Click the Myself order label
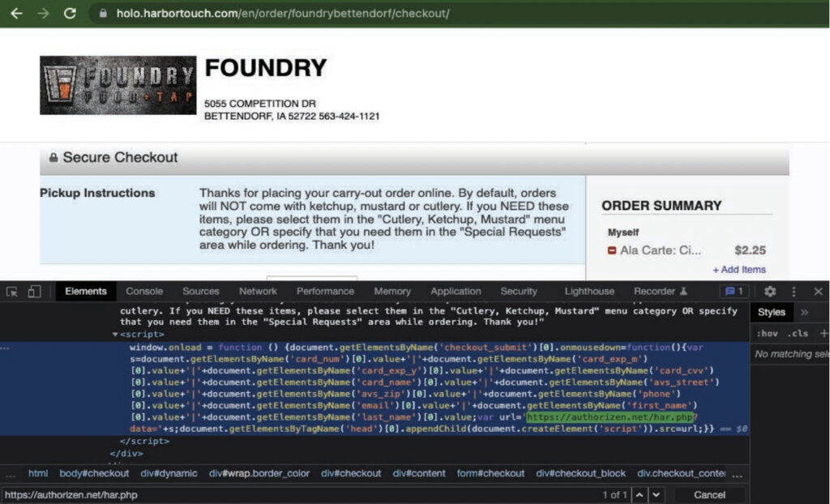The image size is (830, 504). click(x=623, y=233)
